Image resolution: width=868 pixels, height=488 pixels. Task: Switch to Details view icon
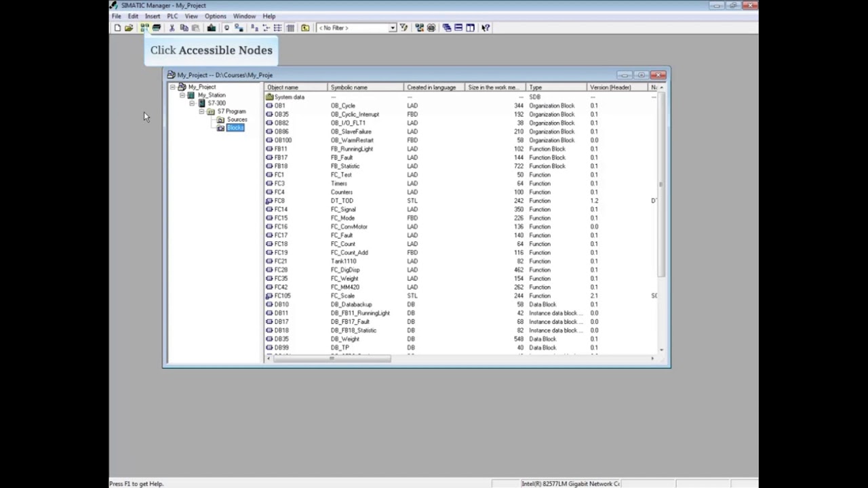pyautogui.click(x=290, y=28)
